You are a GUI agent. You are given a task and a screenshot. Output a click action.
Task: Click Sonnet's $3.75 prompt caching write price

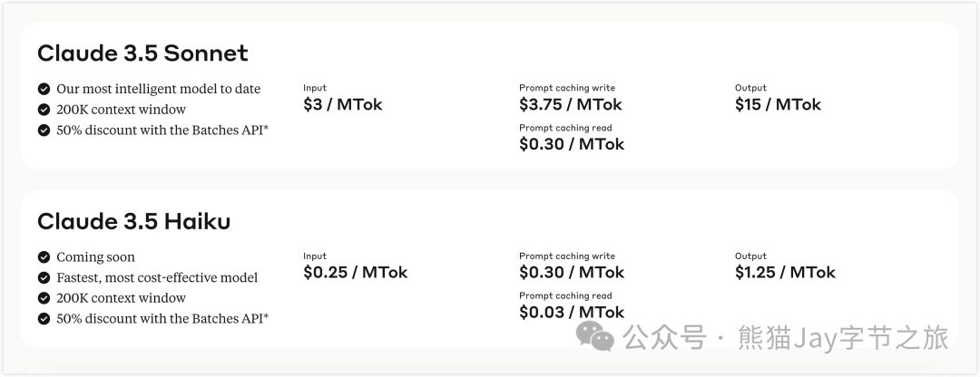[571, 104]
